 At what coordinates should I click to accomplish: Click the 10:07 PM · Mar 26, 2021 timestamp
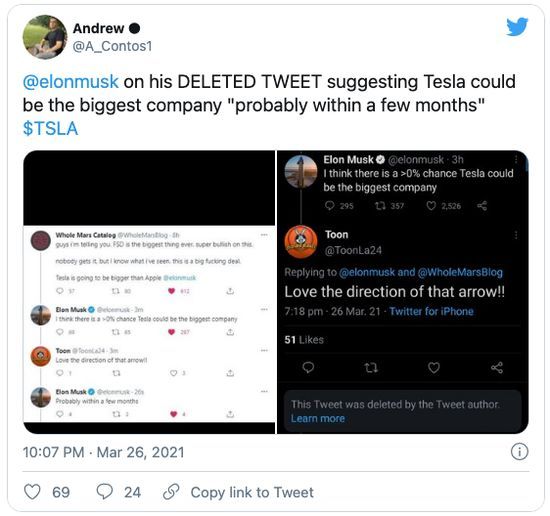(x=103, y=452)
